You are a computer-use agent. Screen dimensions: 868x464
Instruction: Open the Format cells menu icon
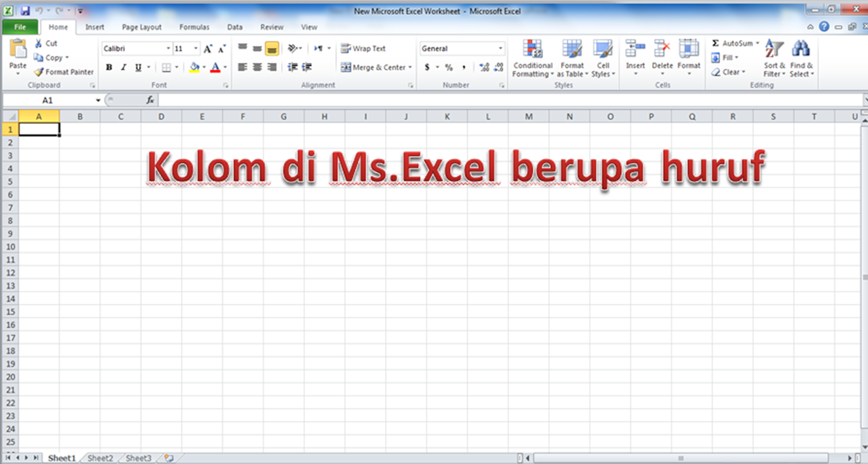pos(688,49)
